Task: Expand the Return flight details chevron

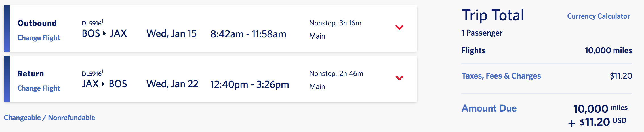Action: tap(399, 78)
